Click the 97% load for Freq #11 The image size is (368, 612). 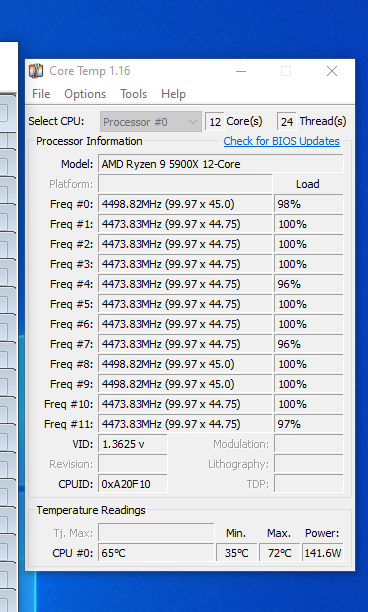(309, 424)
